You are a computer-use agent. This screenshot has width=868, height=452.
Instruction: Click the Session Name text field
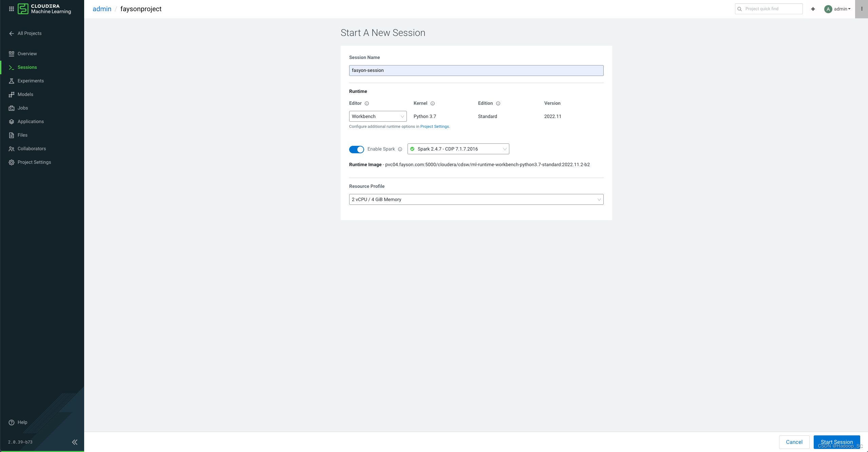coord(476,71)
